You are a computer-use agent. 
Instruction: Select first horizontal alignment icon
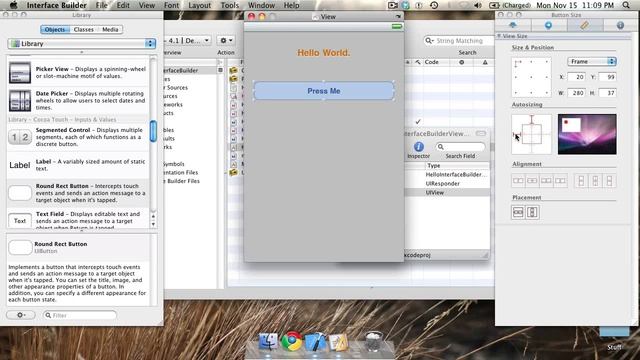pyautogui.click(x=518, y=180)
